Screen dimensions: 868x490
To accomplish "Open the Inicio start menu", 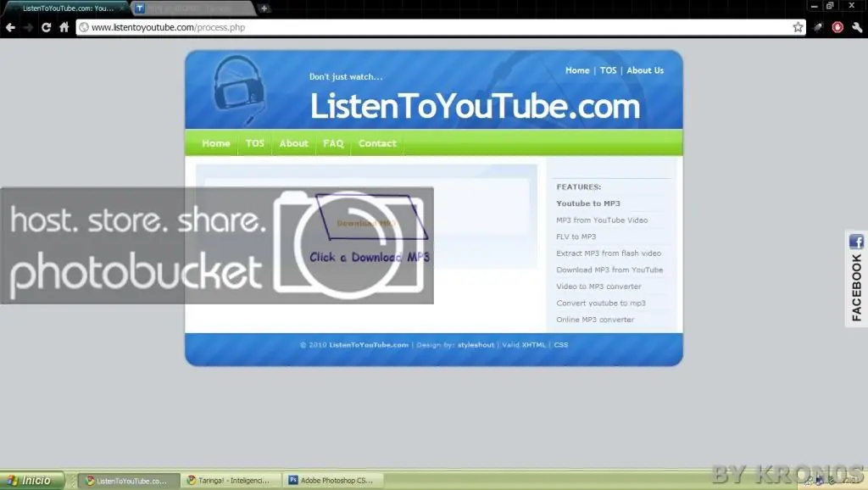I will pyautogui.click(x=30, y=479).
